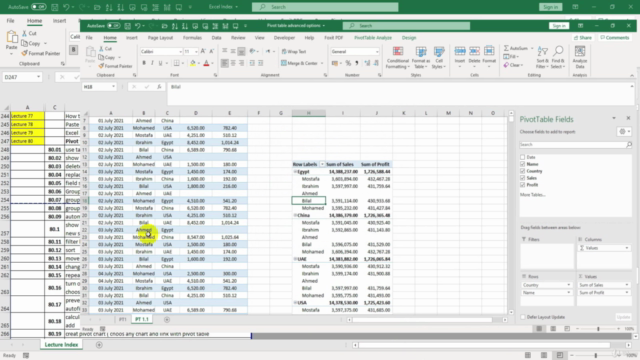Select Lecture Index sheet tab
The image size is (640, 360).
[x=61, y=345]
